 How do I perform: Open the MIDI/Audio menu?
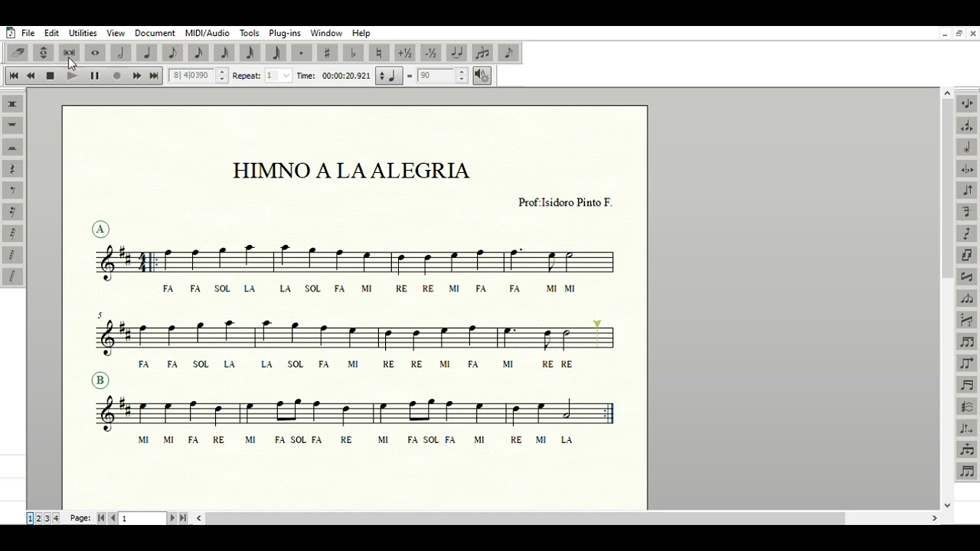207,33
